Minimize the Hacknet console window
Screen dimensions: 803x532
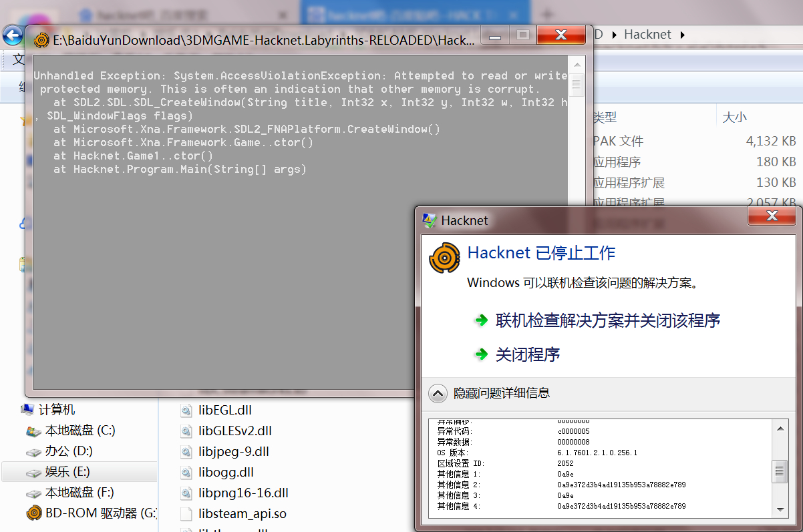click(x=496, y=35)
